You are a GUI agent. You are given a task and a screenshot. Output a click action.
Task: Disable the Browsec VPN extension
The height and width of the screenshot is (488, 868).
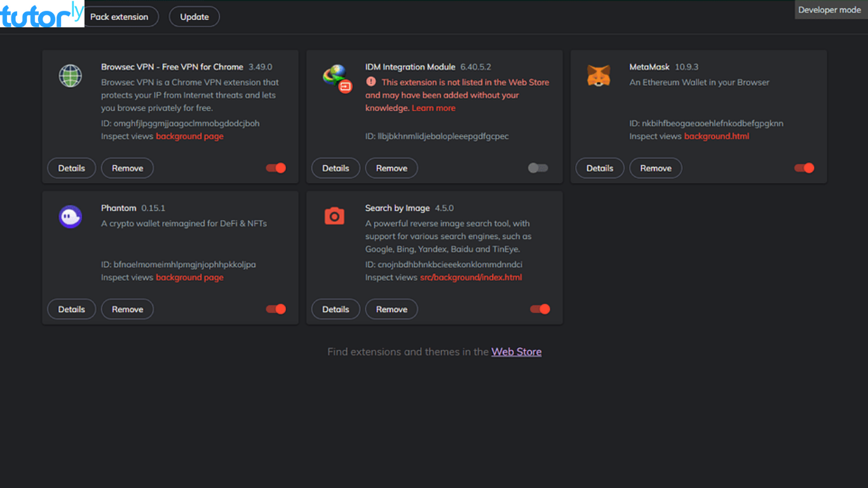[x=275, y=168]
